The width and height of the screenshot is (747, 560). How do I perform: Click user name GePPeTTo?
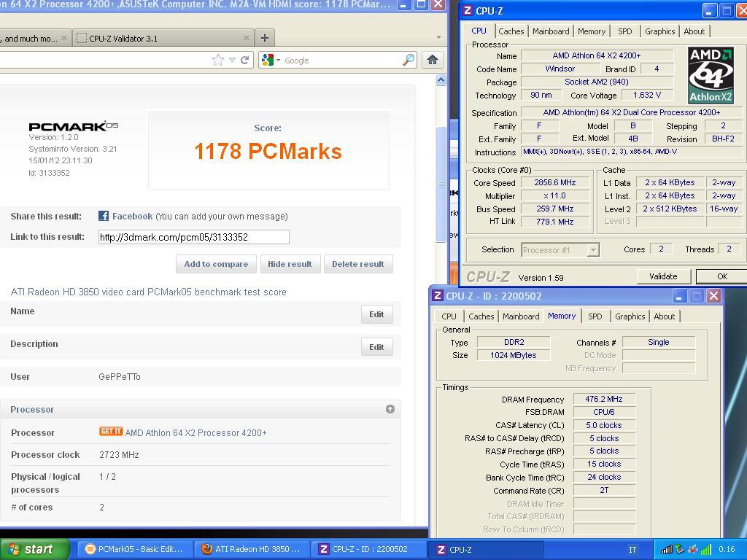120,377
